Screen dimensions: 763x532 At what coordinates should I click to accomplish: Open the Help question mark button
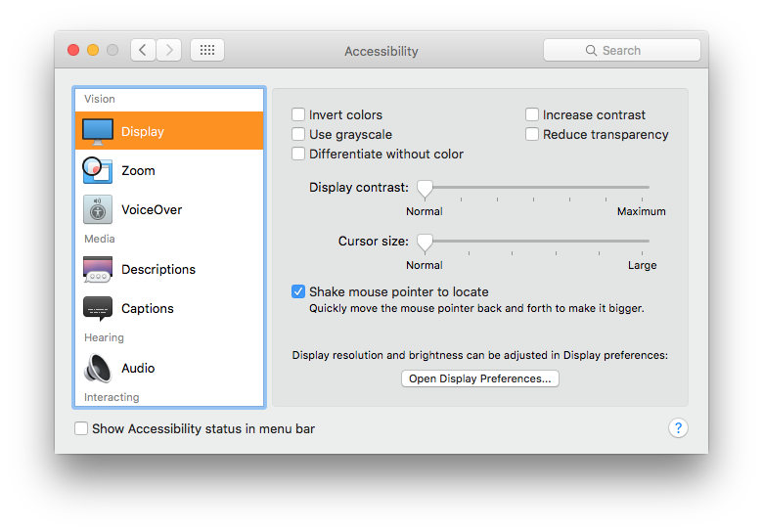678,428
